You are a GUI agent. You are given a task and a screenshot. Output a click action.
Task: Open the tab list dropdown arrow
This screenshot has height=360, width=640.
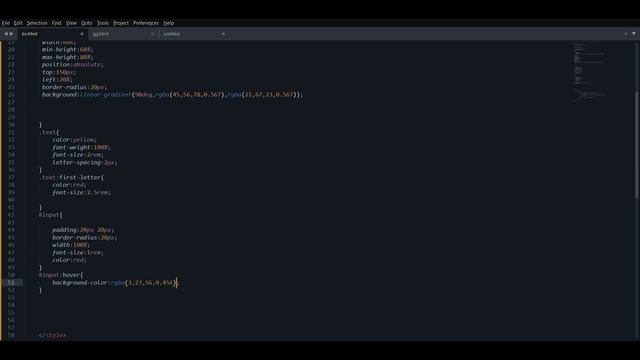(x=633, y=34)
